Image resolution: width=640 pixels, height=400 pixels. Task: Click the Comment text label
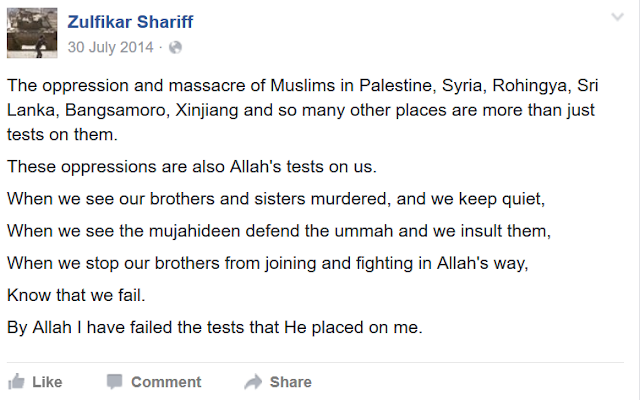click(166, 382)
